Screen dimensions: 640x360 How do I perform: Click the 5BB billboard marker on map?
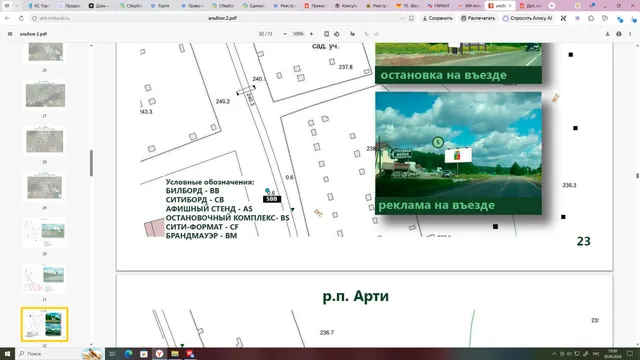pyautogui.click(x=271, y=199)
